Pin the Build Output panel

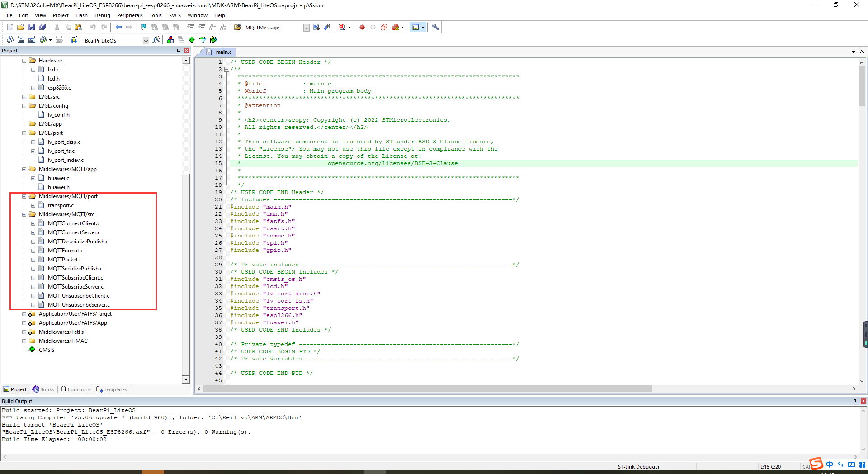(x=855, y=401)
